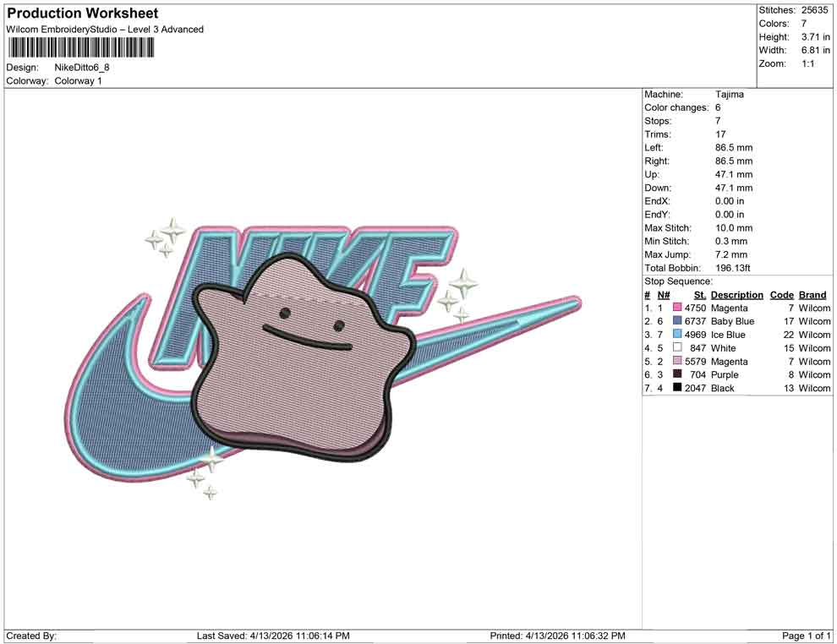Select the Black 2047 color chip
837x644 pixels.
click(676, 388)
